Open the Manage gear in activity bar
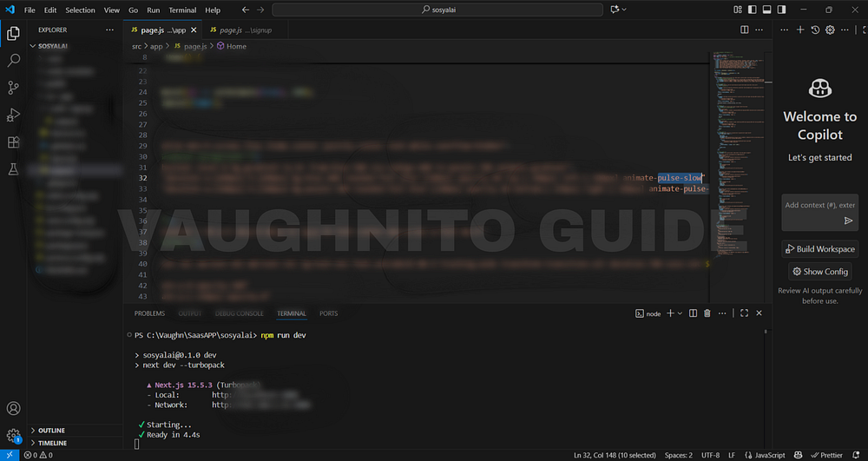 coord(13,436)
